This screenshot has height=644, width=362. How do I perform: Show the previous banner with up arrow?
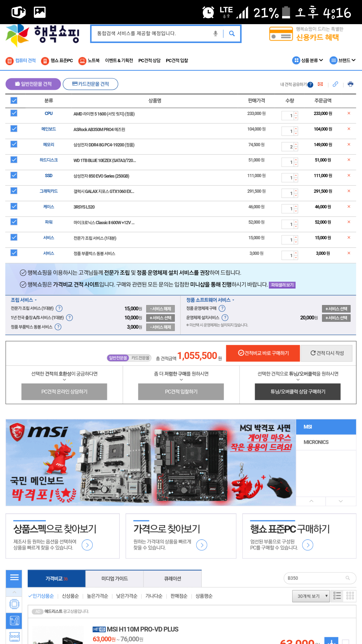311,501
